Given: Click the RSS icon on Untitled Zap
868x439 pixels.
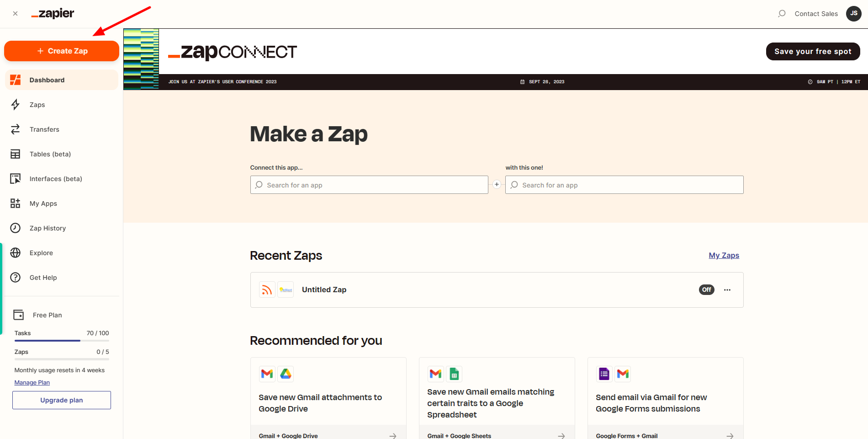Looking at the screenshot, I should tap(267, 290).
